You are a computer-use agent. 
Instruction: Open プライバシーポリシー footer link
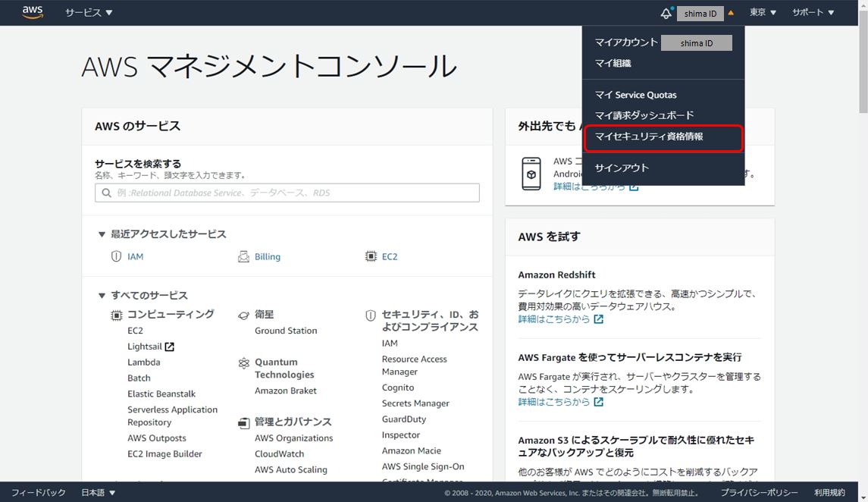click(x=759, y=492)
